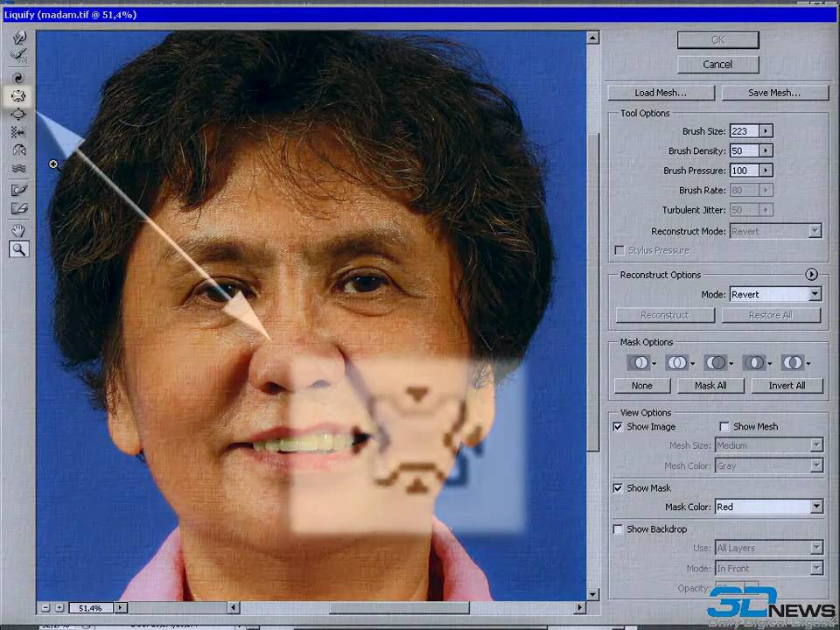Uncheck the Show Image checkbox
The image size is (840, 630).
click(x=619, y=426)
